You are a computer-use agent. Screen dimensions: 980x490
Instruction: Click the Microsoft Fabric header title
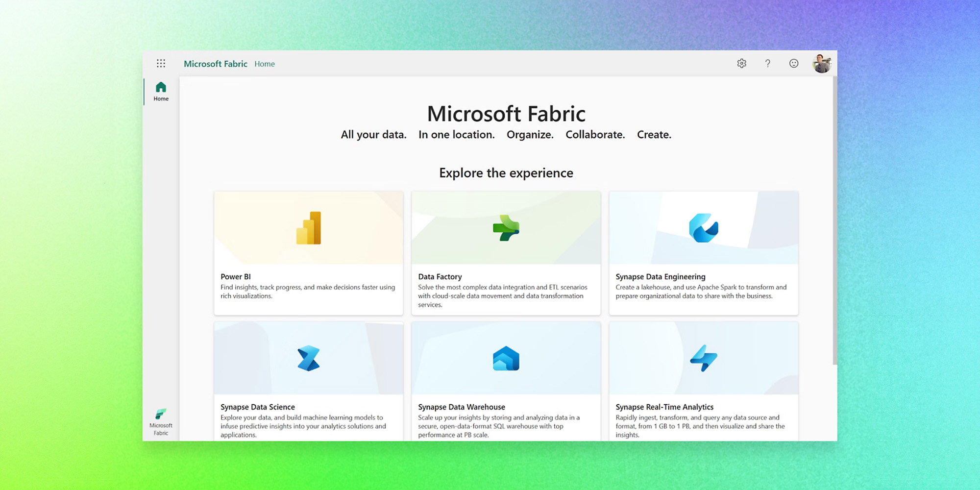pos(216,64)
